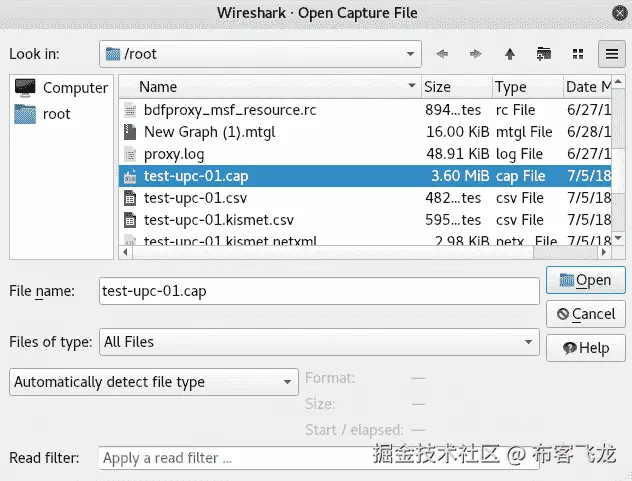Click the vertical scrollbar up arrow
632x481 pixels.
[x=618, y=82]
